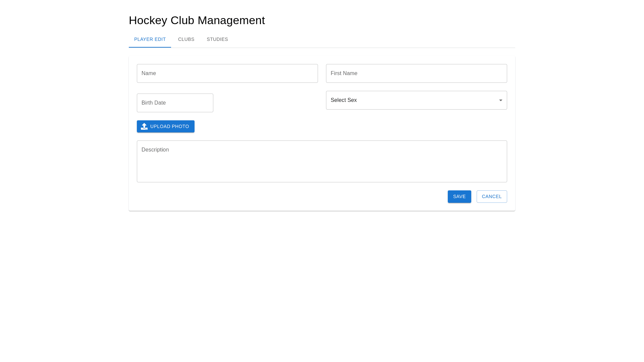Viewport: 644px width, 362px height.
Task: Click the 'First Name' placeholder label
Action: [x=344, y=73]
